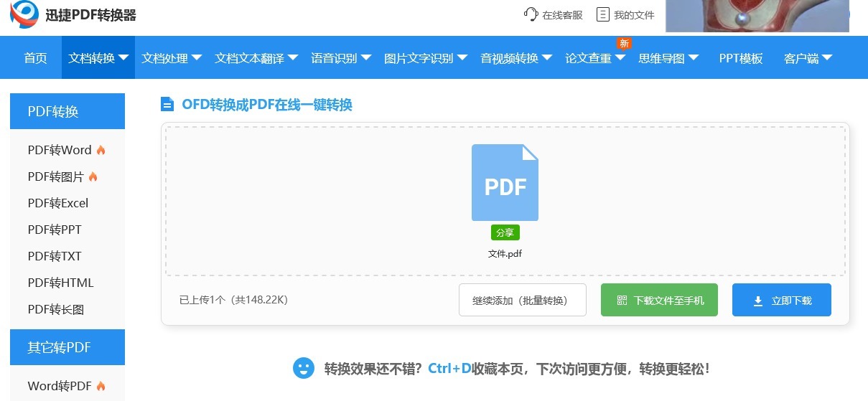Click the fire icon beside PDF转Word

(101, 150)
